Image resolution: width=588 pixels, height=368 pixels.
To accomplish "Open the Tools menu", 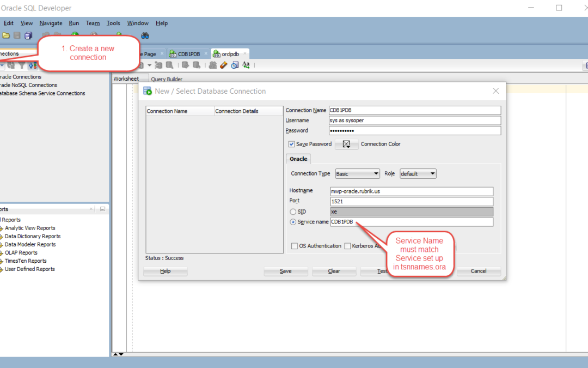I will click(x=113, y=23).
